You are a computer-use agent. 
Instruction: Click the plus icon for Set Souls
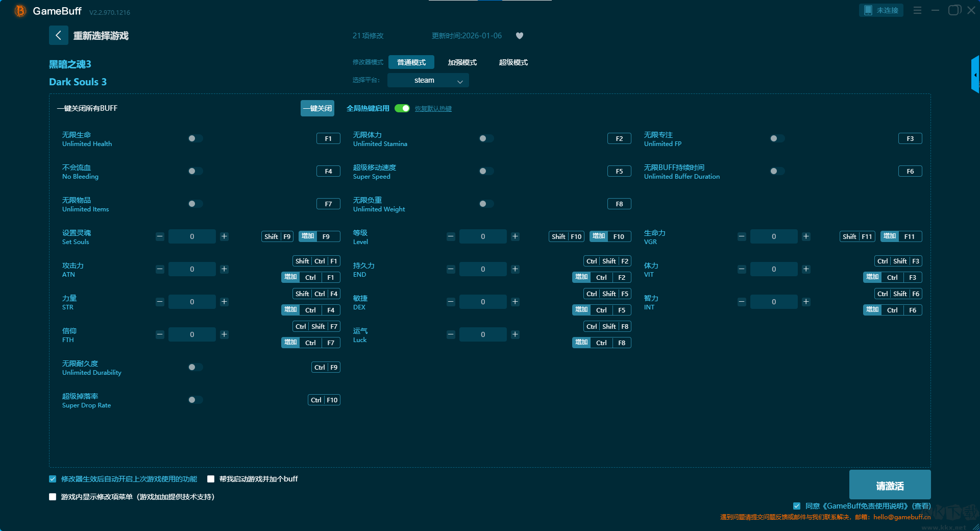click(224, 236)
